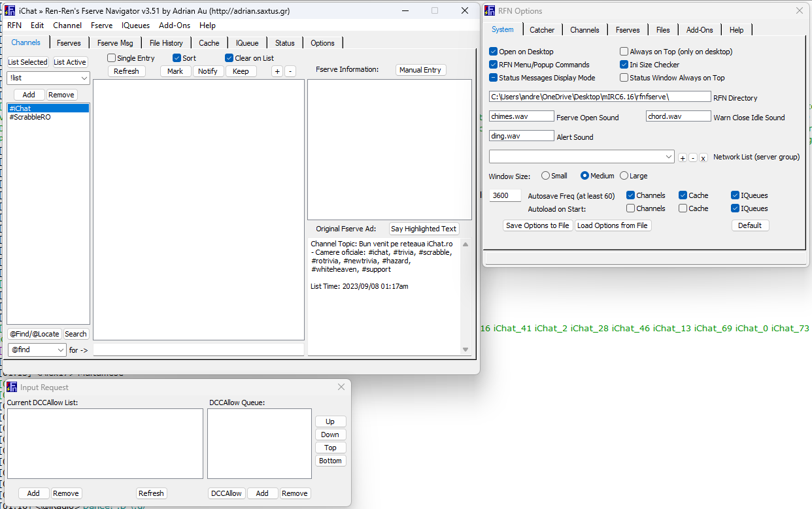Open the Help menu in iChat window
Viewport: 812px width, 509px height.
(x=207, y=25)
